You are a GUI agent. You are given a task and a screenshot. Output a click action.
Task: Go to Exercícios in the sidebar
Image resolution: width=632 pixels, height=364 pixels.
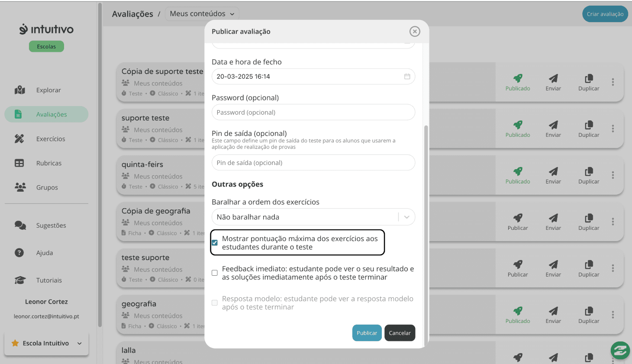[51, 139]
